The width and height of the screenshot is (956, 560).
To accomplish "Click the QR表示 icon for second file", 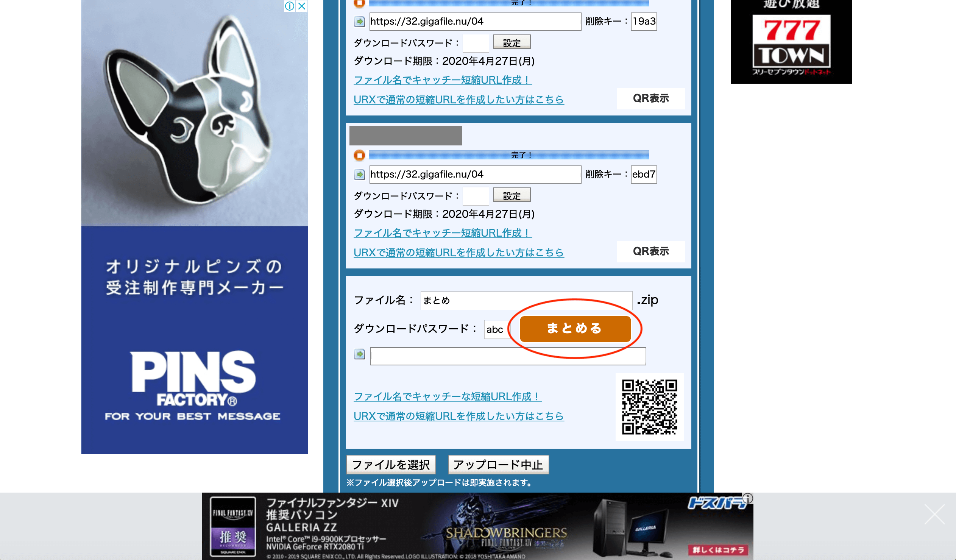I will (650, 251).
